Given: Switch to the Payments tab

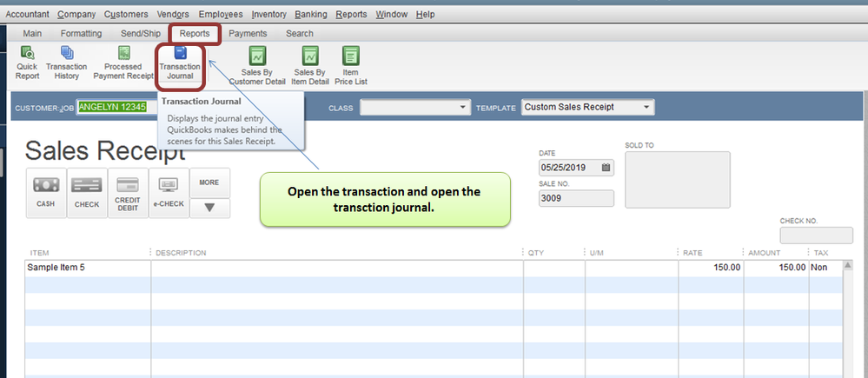Looking at the screenshot, I should pyautogui.click(x=248, y=34).
